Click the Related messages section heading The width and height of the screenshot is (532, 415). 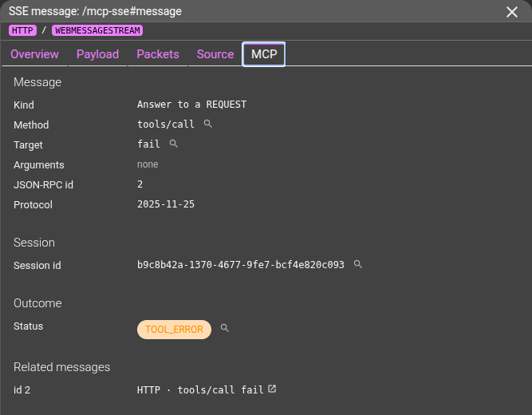[61, 367]
